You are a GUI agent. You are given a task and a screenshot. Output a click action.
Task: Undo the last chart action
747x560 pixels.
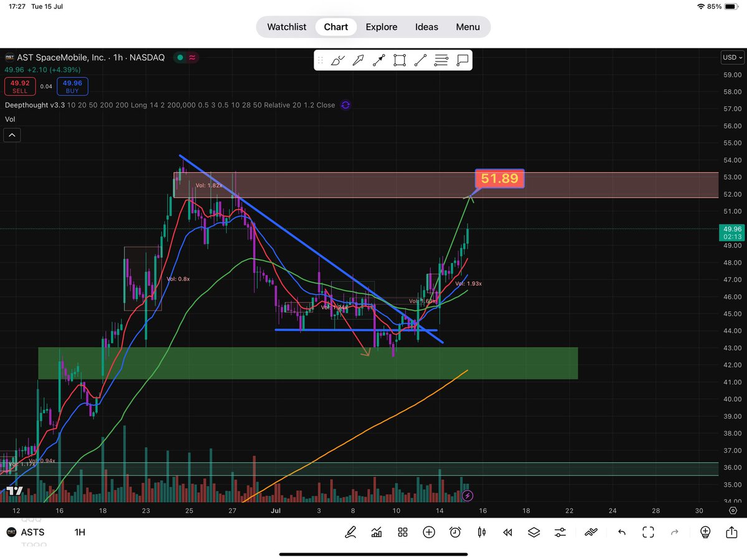click(x=621, y=533)
